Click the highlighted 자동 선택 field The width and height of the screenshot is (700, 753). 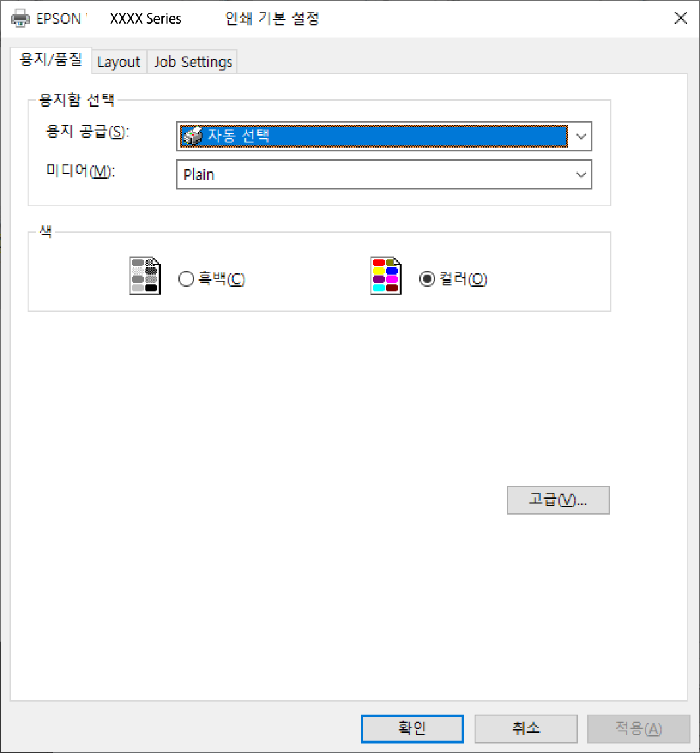coord(373,136)
